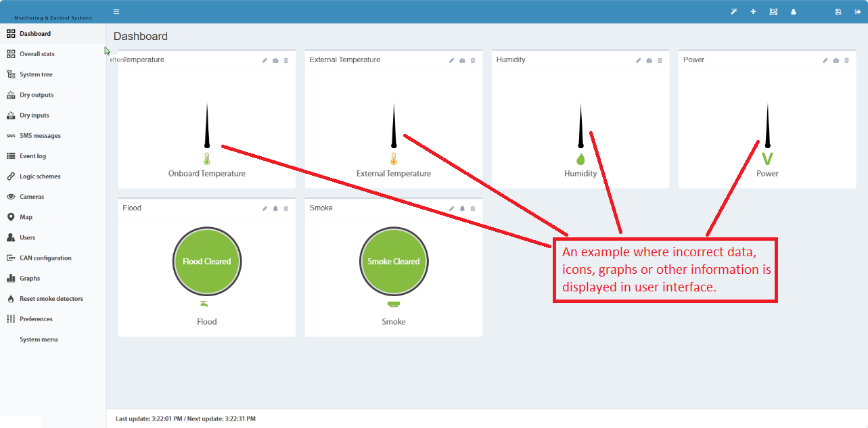Add a new widget with plus icon
The height and width of the screenshot is (428, 868).
click(x=754, y=11)
